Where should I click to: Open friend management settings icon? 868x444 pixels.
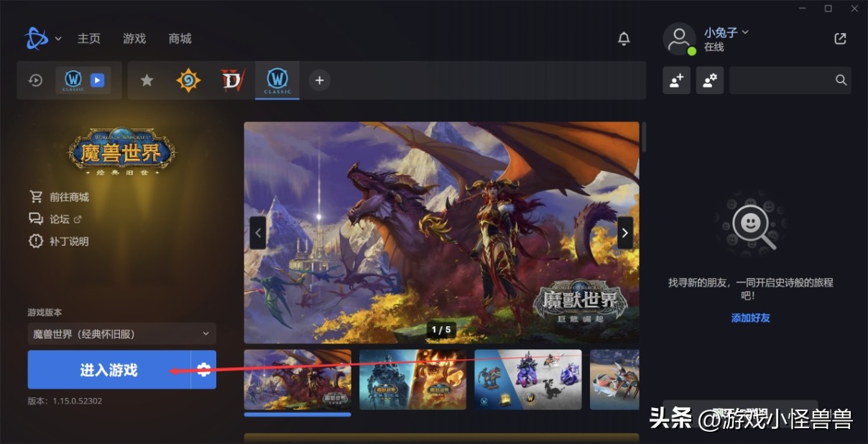click(x=709, y=80)
